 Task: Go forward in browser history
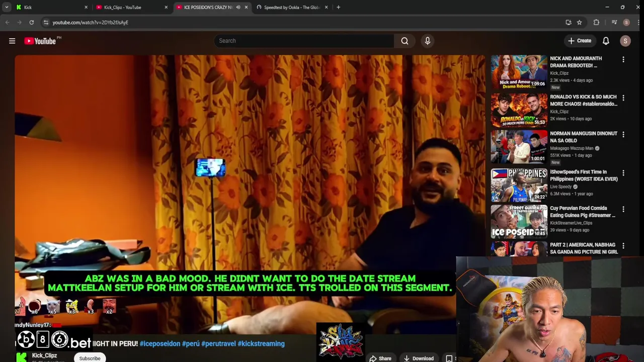[x=19, y=22]
